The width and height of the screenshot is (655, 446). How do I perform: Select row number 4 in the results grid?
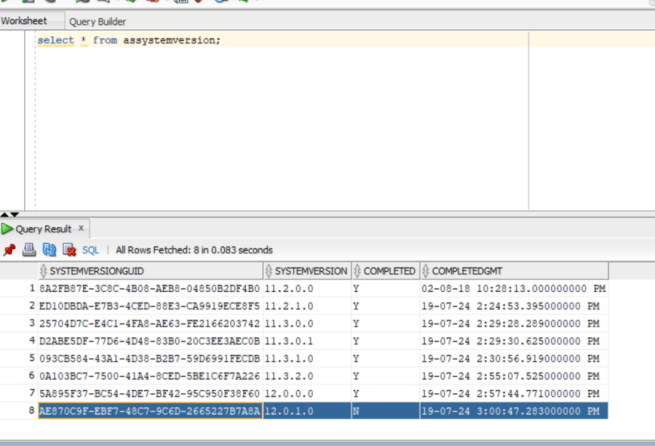32,341
